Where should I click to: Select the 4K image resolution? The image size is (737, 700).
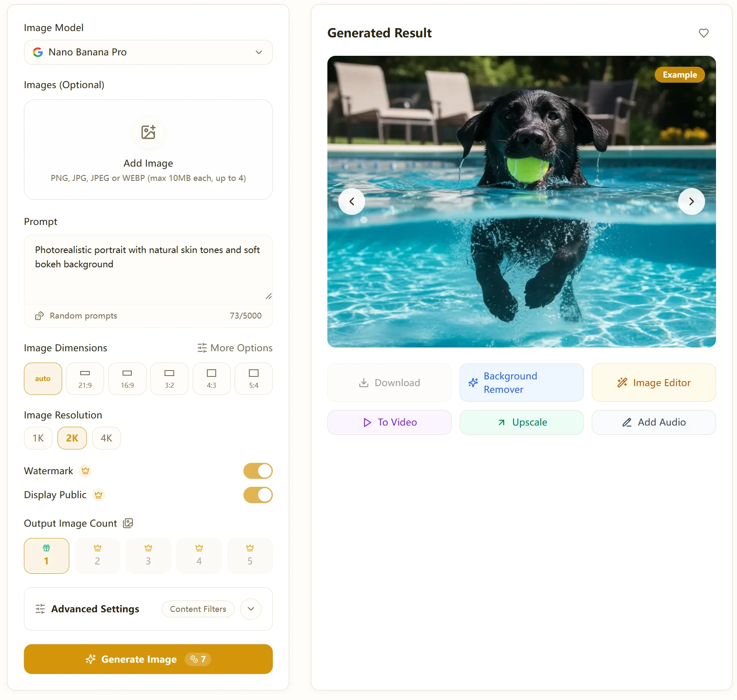pos(106,438)
